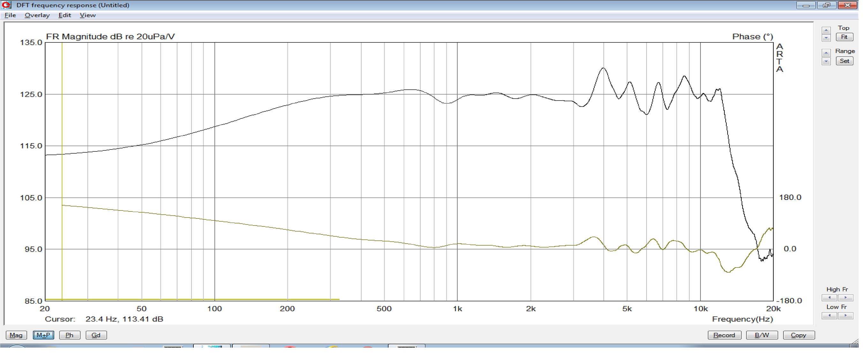Click the -180.0 phase axis value
868x357 pixels.
pos(789,301)
